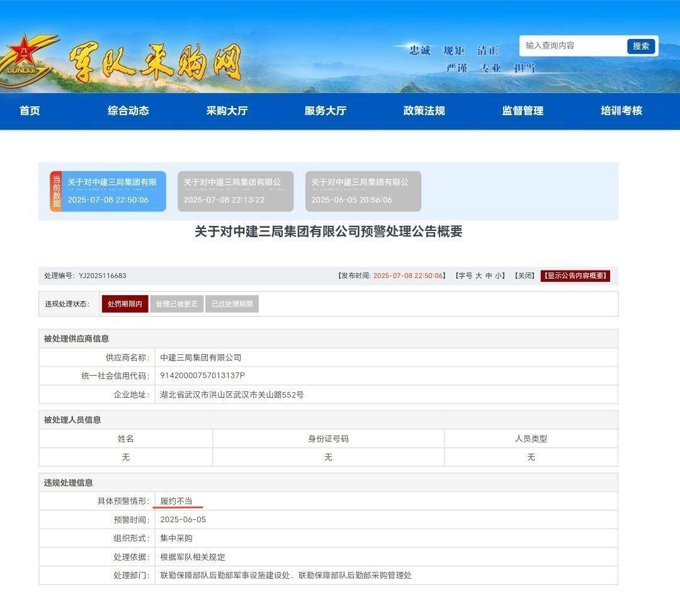Switch to the 2025-07-08 22:13:22 record
Screen dimensions: 680x616
(235, 191)
